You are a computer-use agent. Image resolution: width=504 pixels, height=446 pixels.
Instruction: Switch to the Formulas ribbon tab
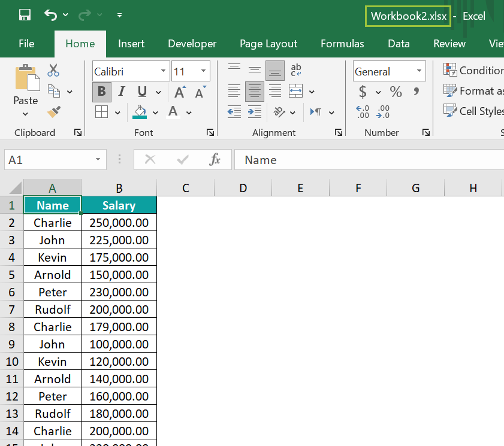tap(342, 44)
